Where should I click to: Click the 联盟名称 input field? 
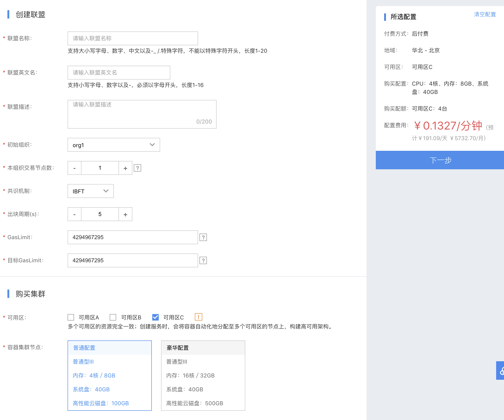click(133, 38)
